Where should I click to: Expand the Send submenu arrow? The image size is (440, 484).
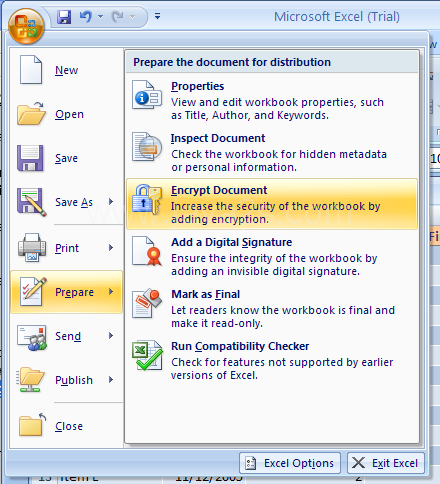(x=111, y=336)
